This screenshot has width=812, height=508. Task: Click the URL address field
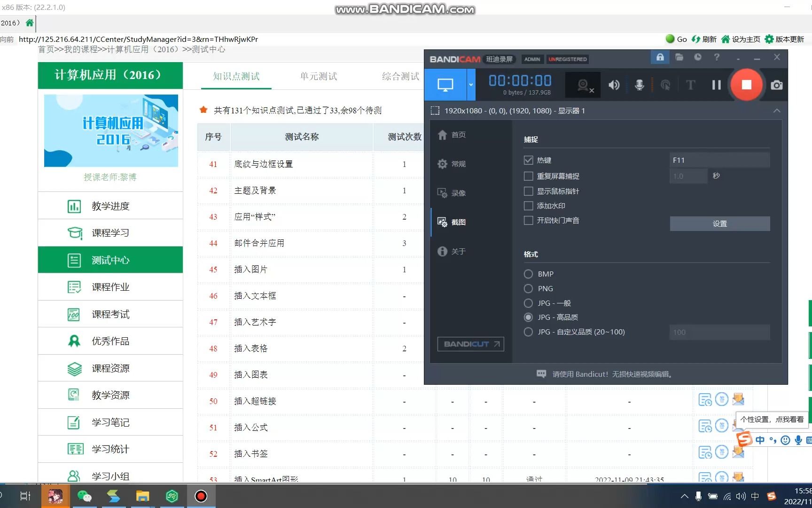pos(138,39)
